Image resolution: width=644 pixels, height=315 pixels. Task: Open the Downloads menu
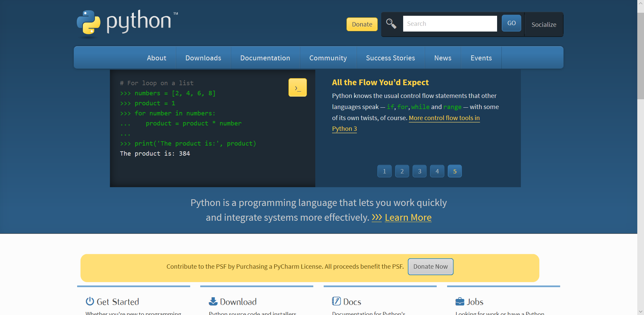pyautogui.click(x=203, y=58)
